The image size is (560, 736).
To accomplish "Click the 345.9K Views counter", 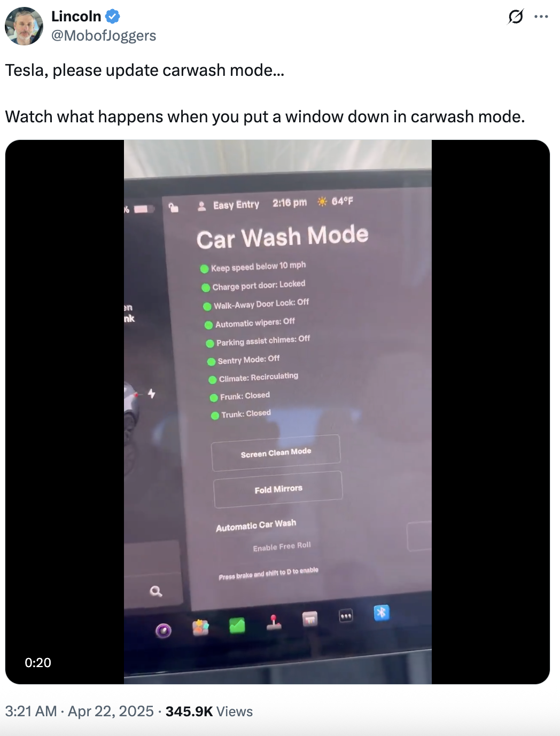I will [x=209, y=711].
